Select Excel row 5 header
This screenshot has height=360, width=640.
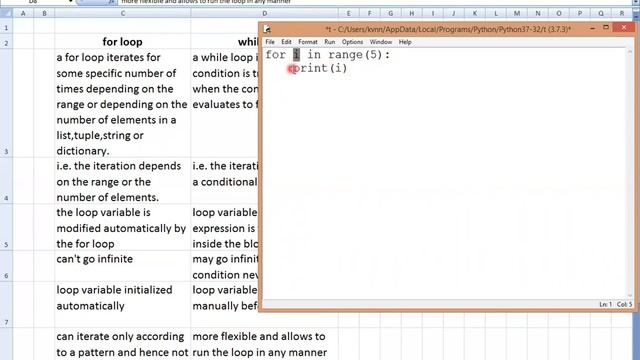click(6, 227)
